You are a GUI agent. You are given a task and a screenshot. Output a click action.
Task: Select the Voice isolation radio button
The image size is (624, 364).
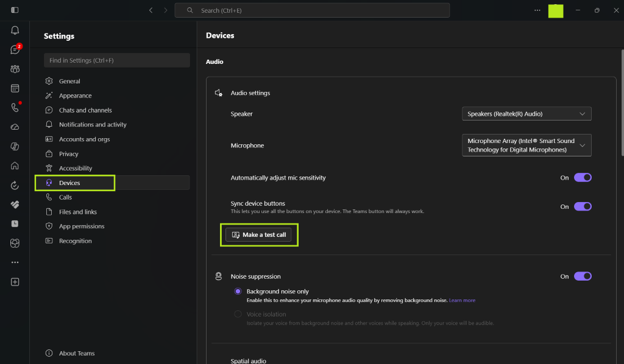tap(238, 314)
